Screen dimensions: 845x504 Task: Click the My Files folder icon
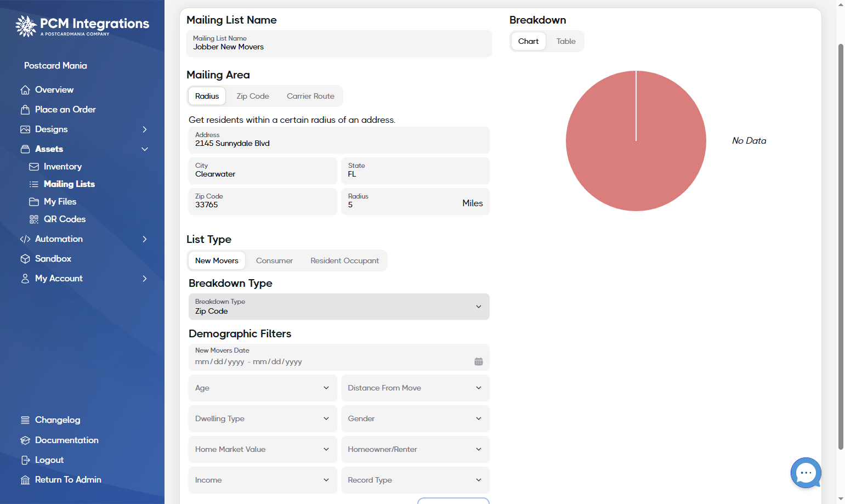pos(34,202)
